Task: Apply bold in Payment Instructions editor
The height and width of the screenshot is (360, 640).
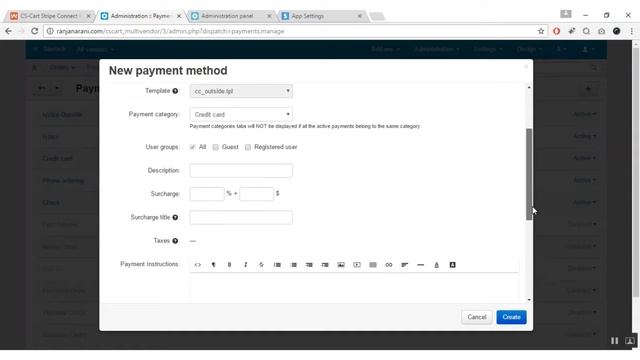Action: pos(229,265)
